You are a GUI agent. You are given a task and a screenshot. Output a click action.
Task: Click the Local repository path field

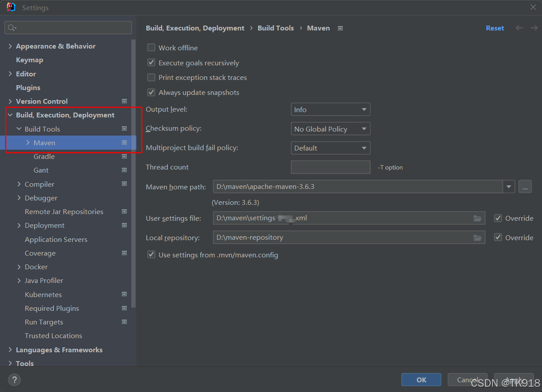(349, 237)
